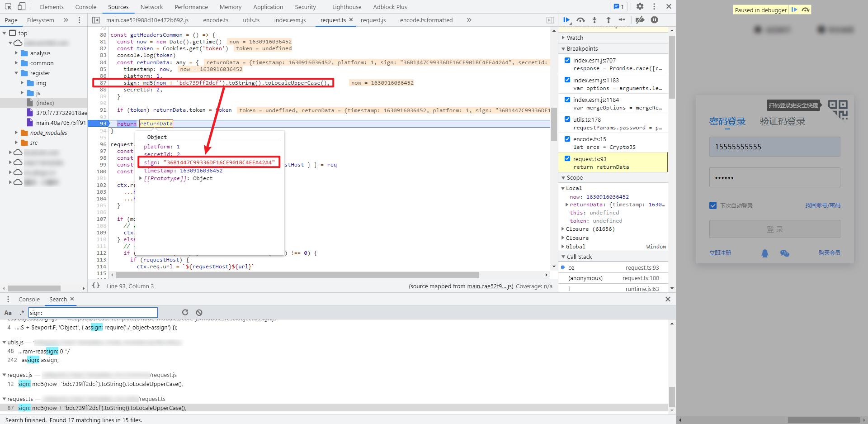Open DevTools settings gear

tap(640, 6)
